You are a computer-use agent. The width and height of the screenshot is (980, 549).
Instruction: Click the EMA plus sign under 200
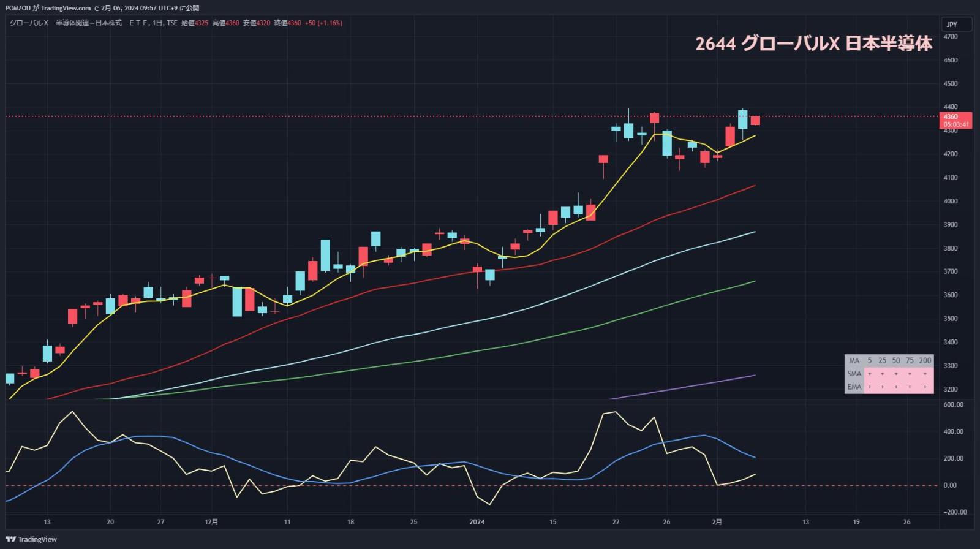pyautogui.click(x=925, y=387)
